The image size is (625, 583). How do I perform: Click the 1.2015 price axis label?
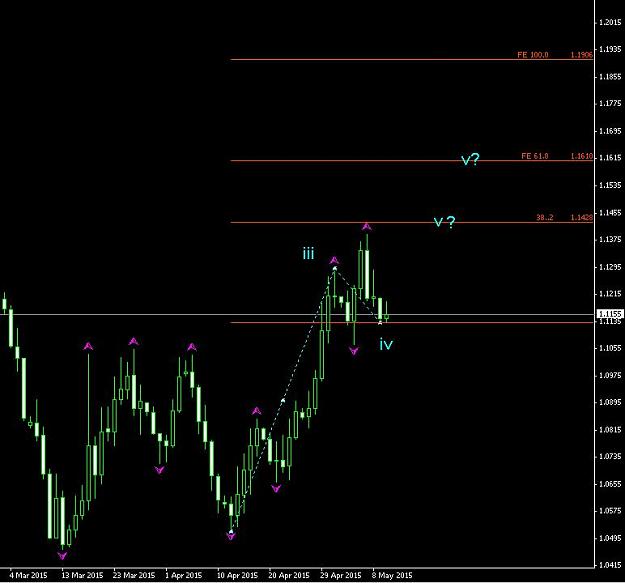click(610, 22)
